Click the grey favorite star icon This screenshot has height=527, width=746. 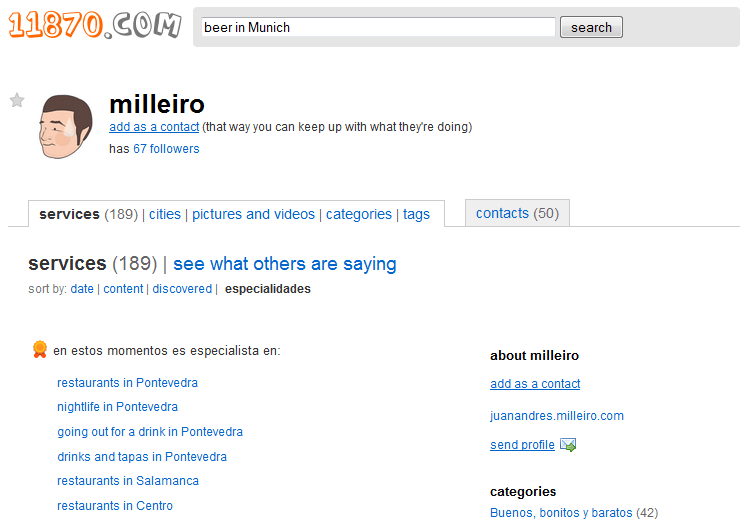17,100
